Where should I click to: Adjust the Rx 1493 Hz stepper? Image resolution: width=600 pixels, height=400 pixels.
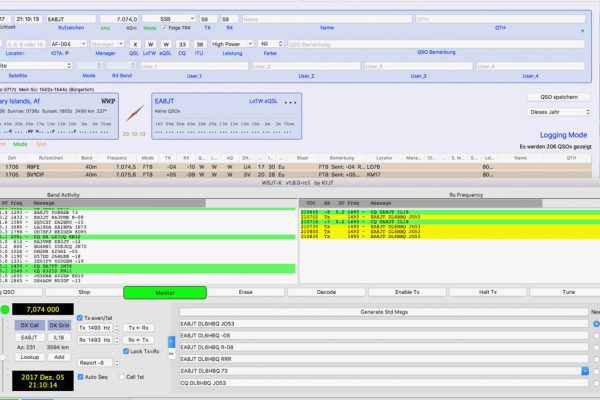[x=117, y=340]
